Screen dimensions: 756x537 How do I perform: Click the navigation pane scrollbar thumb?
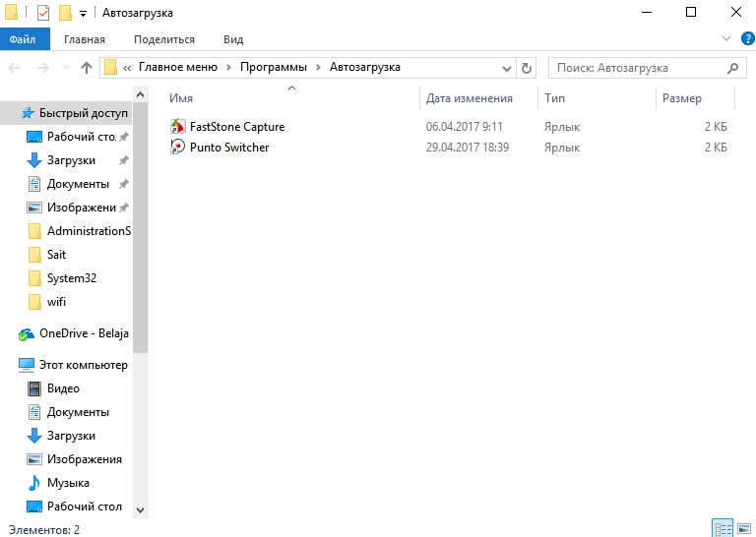coord(141,228)
